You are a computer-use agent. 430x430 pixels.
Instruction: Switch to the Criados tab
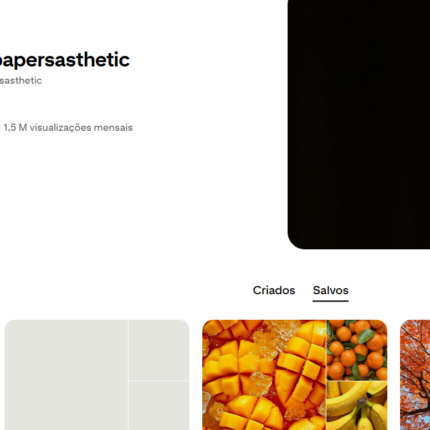pos(274,290)
